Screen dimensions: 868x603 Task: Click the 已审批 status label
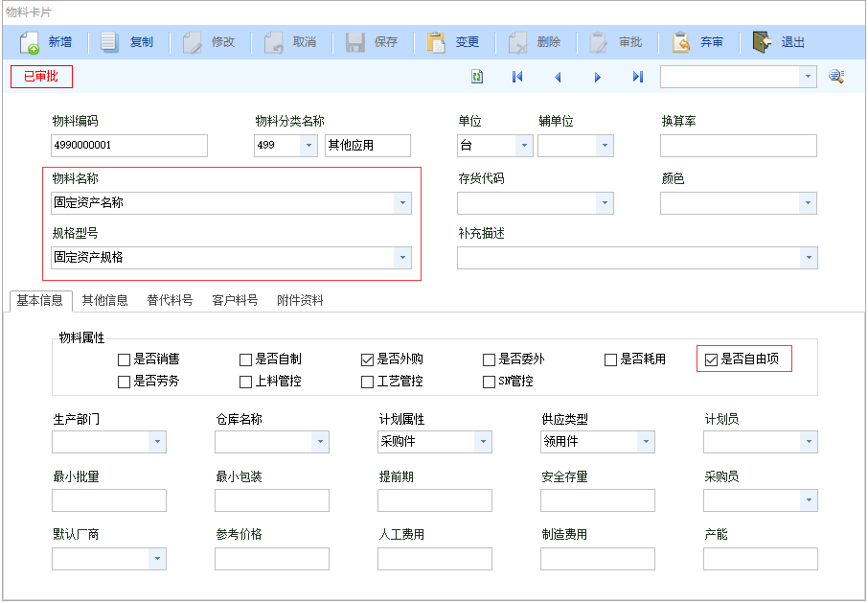(41, 77)
